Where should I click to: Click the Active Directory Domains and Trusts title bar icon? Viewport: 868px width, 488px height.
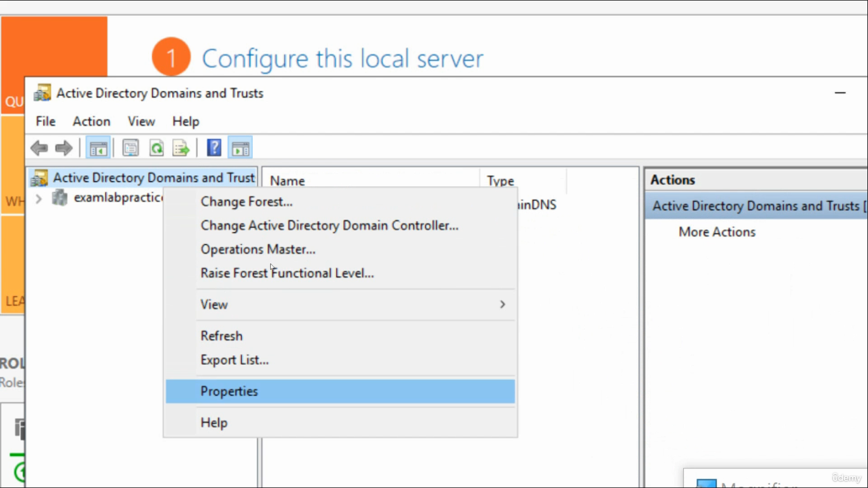[43, 93]
